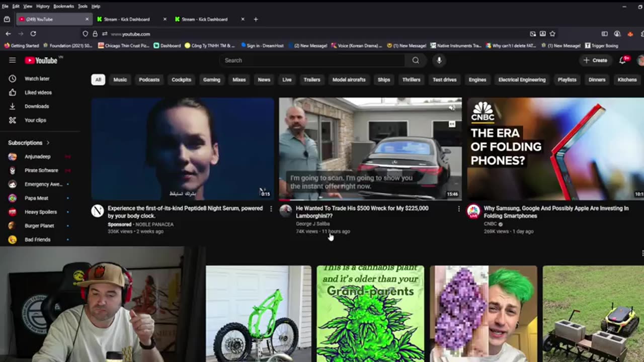Expand the Subscriptions section chevron
644x362 pixels.
(x=48, y=143)
